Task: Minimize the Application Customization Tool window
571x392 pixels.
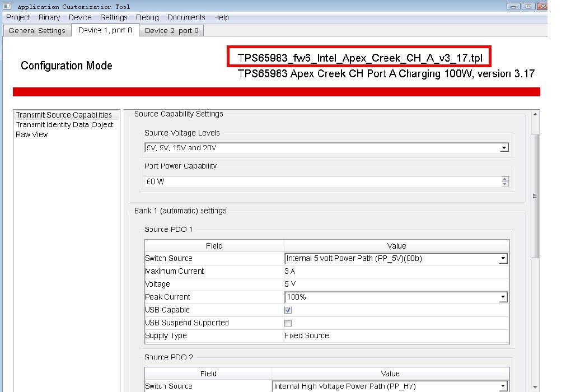Action: pyautogui.click(x=513, y=6)
